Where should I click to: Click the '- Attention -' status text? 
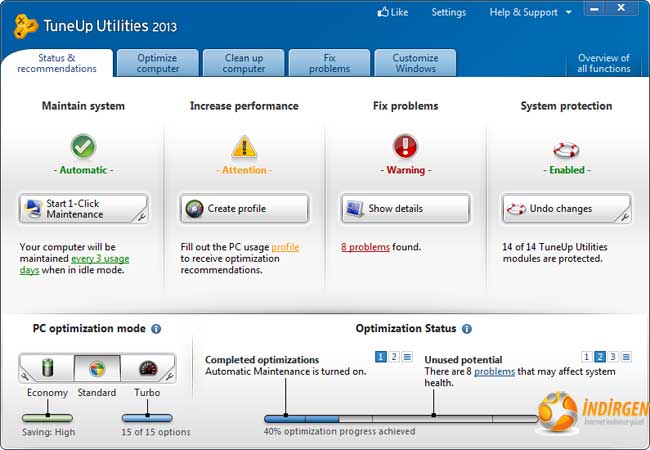tap(244, 170)
